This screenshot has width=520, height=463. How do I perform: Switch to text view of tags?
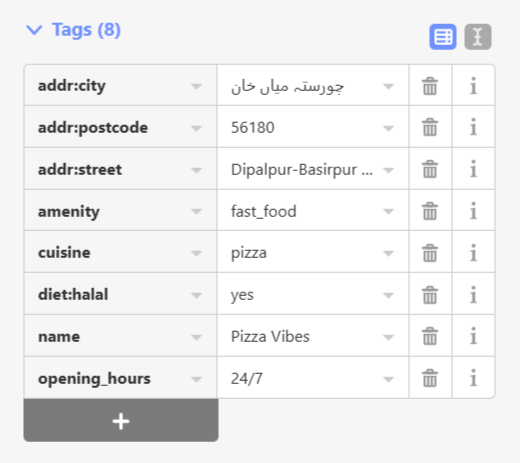tap(478, 37)
